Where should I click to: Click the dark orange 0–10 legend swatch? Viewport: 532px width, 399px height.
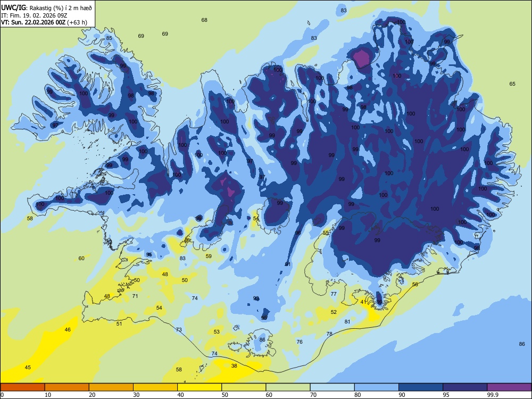[x=22, y=387]
